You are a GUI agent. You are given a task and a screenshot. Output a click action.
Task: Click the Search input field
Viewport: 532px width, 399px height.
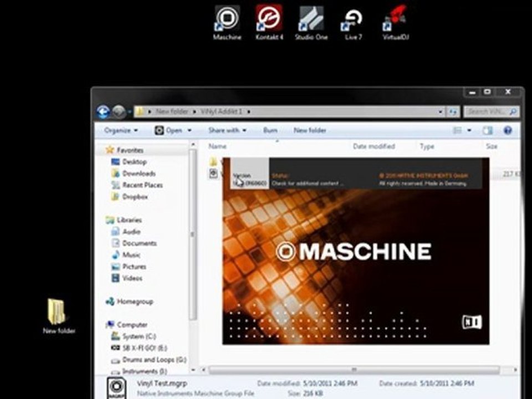(x=487, y=112)
